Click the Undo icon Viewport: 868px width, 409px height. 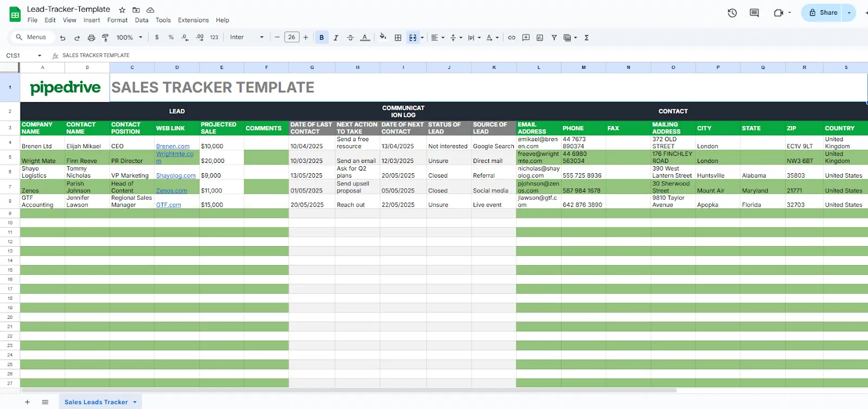click(x=63, y=37)
